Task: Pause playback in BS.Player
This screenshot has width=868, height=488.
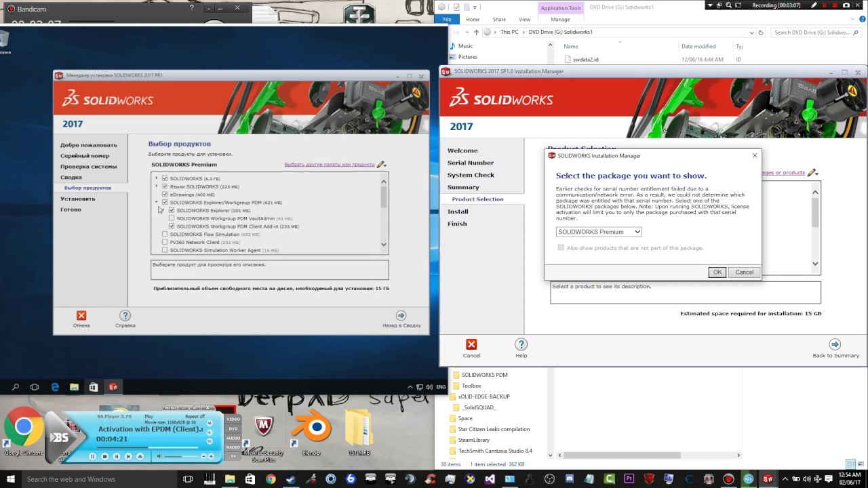Action: click(92, 456)
